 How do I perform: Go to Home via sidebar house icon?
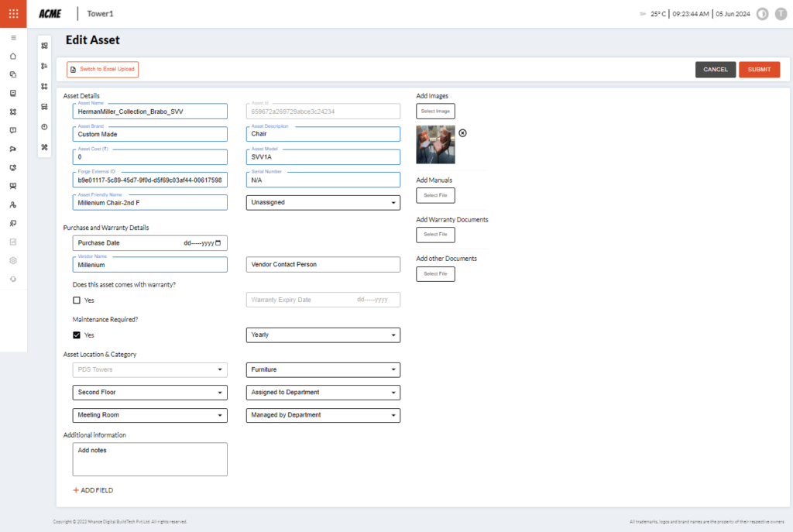[13, 56]
